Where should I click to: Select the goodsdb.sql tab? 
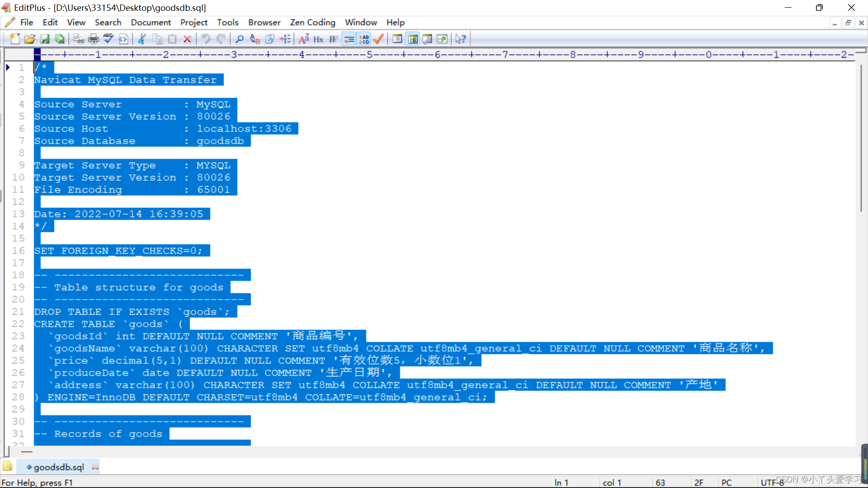(58, 467)
